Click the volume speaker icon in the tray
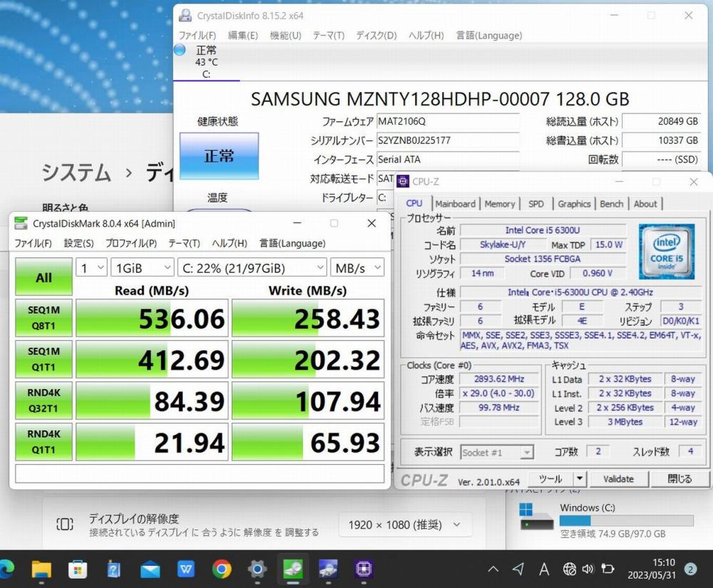Screen dimensions: 713x588 (x=588, y=569)
